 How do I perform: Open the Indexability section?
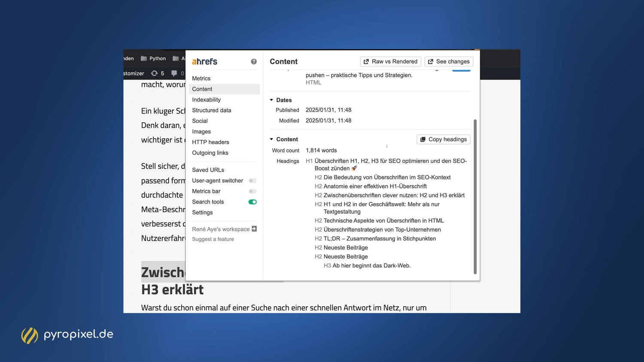[207, 100]
